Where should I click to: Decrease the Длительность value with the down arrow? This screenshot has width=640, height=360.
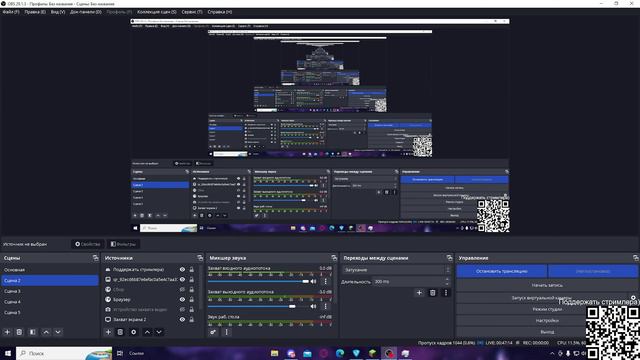click(x=447, y=284)
